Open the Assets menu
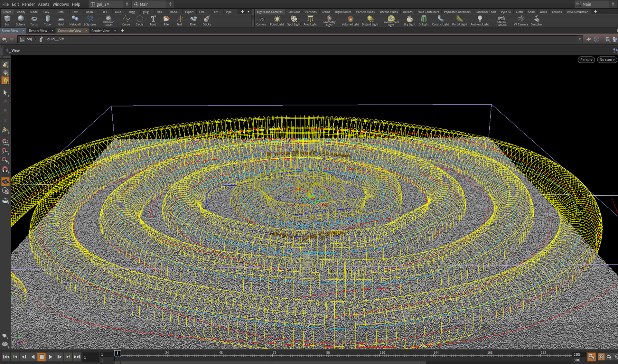 [x=43, y=4]
